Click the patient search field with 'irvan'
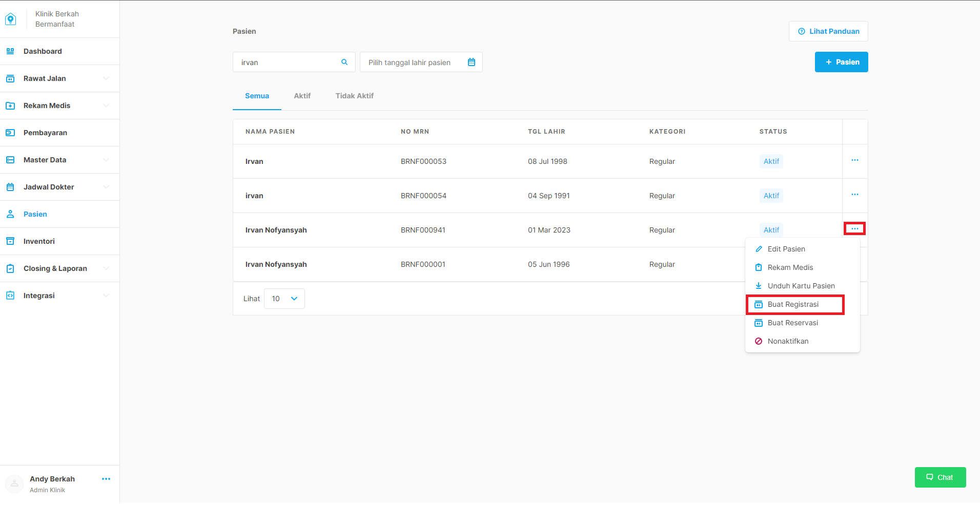This screenshot has width=980, height=505. pyautogui.click(x=294, y=62)
